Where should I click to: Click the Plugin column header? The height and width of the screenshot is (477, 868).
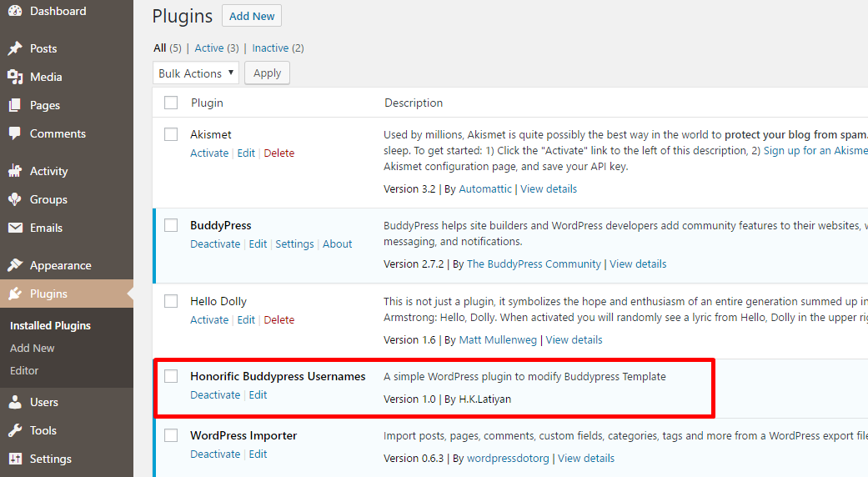207,103
